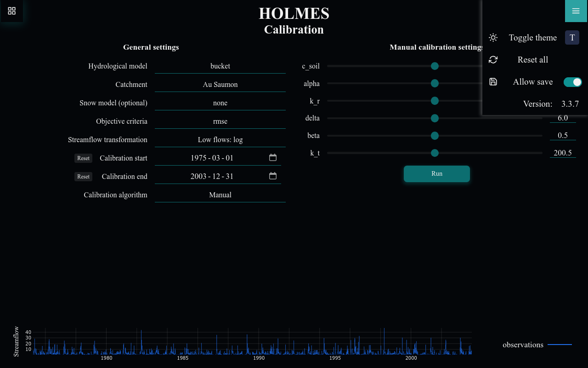Select Toggle theme from the menu
Screen dimensions: 588x368
[x=532, y=38]
